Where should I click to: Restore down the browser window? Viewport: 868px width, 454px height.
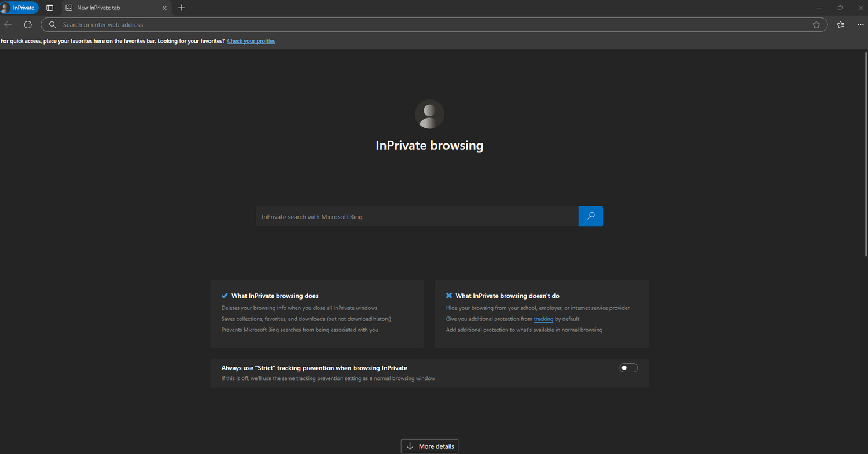click(x=840, y=8)
